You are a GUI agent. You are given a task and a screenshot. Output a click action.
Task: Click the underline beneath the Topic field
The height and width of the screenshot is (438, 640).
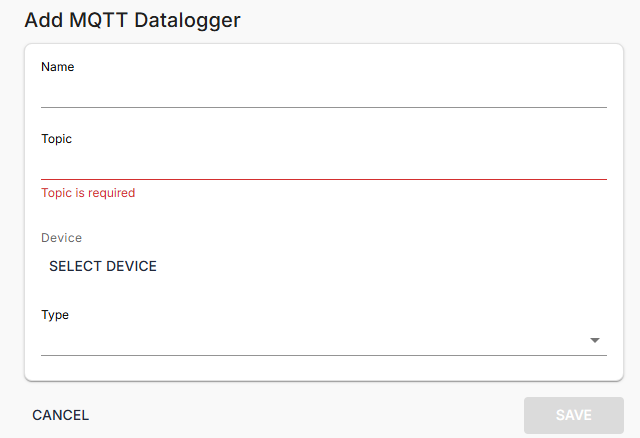click(323, 179)
